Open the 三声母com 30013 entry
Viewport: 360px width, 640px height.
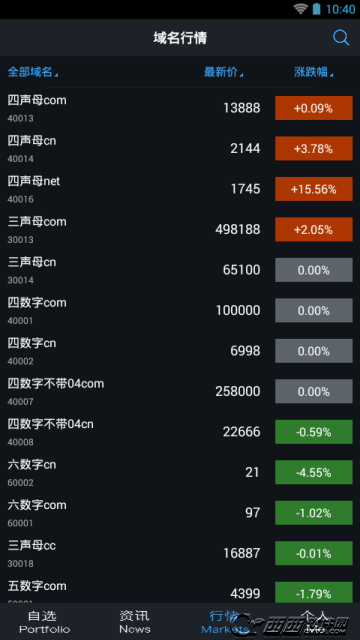180,229
